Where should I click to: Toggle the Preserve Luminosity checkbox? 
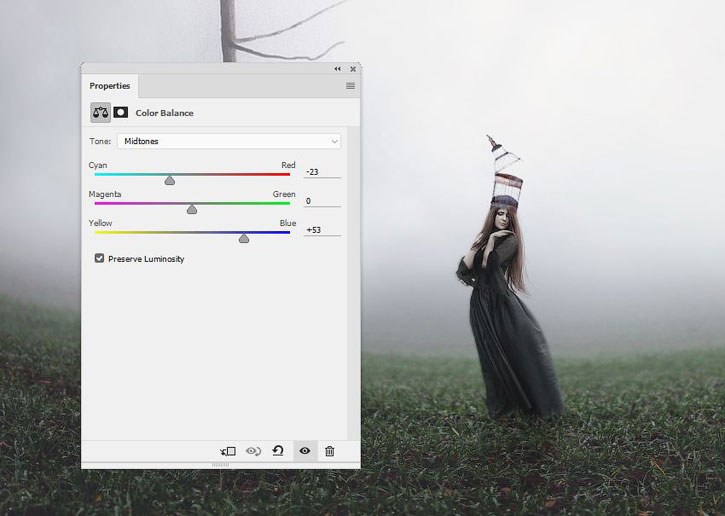click(99, 258)
